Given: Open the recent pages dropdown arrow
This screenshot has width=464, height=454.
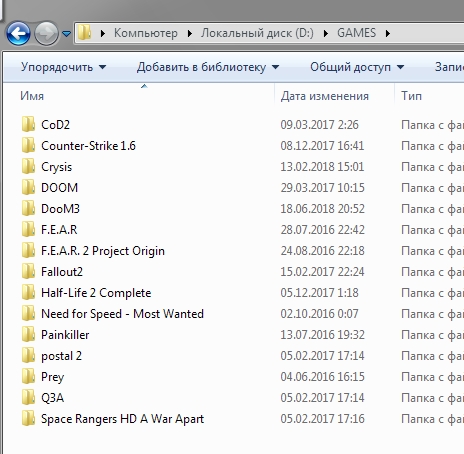Looking at the screenshot, I should (67, 34).
